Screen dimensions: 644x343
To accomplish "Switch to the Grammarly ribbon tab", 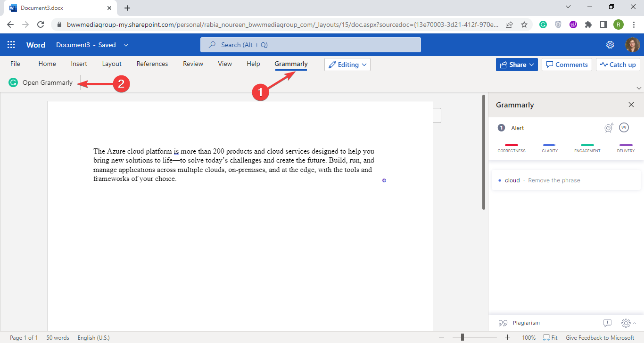I will (291, 64).
